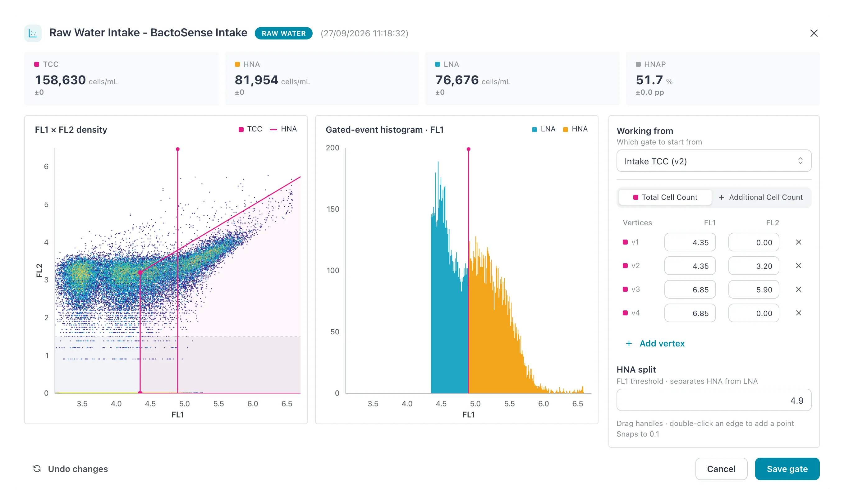The image size is (844, 504).
Task: Close the gate editor dialog
Action: click(x=814, y=33)
